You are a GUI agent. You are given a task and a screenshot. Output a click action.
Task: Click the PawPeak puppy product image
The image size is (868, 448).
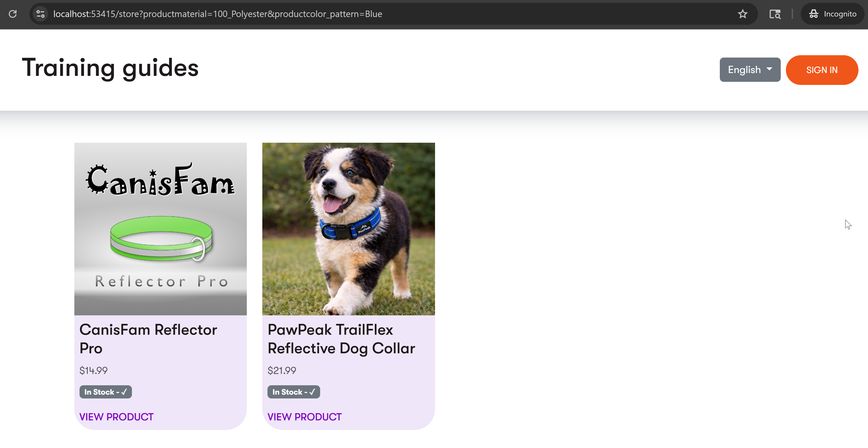click(x=348, y=229)
